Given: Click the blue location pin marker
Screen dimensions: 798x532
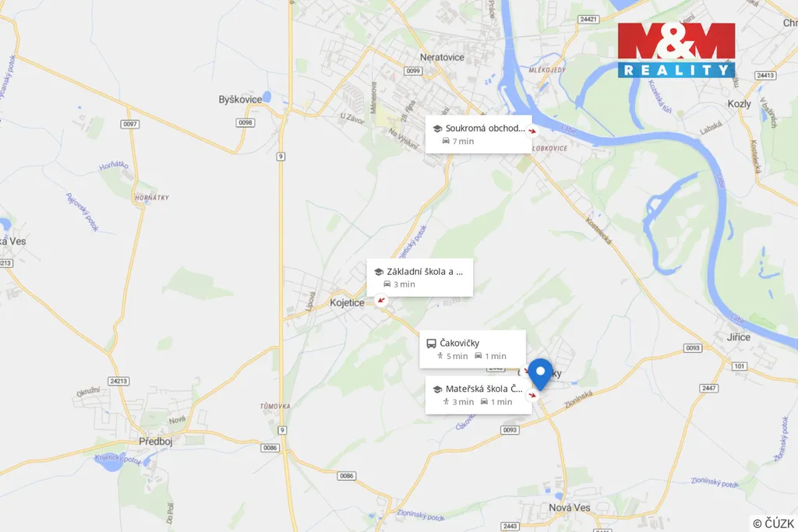Looking at the screenshot, I should 540,374.
